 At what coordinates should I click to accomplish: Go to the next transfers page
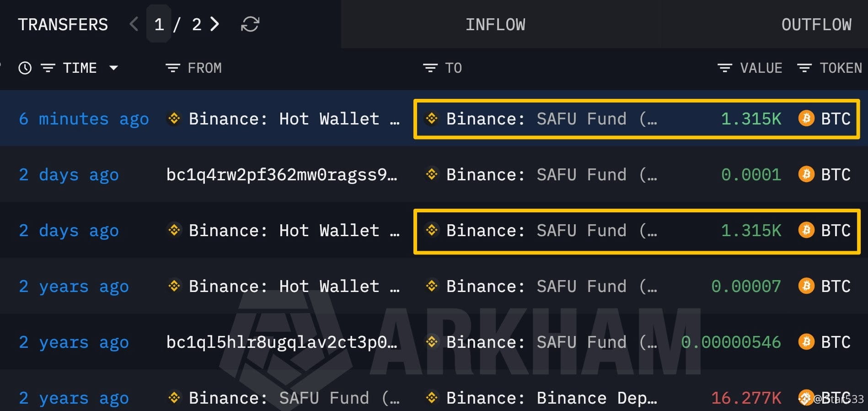tap(214, 24)
